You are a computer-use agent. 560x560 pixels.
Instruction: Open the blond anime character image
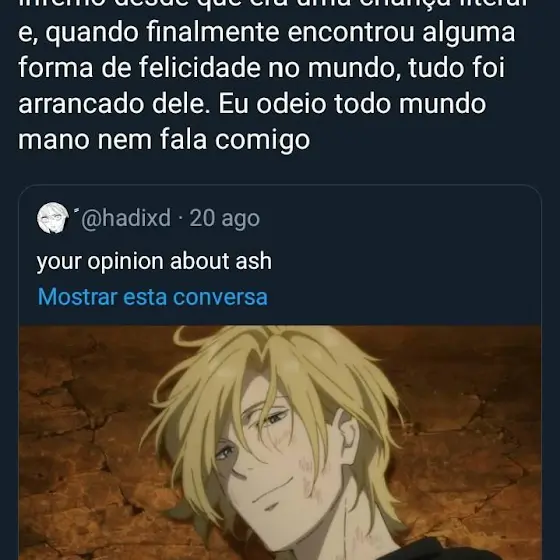tap(280, 442)
